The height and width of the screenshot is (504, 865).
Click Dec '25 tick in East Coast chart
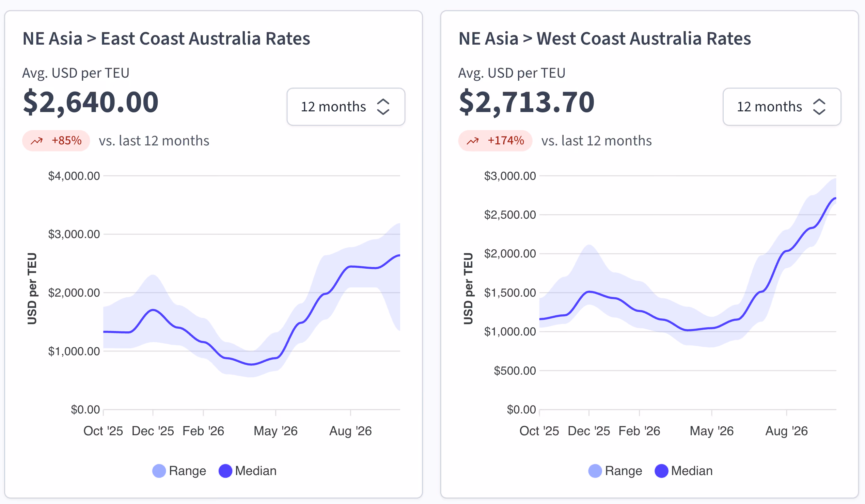[153, 431]
